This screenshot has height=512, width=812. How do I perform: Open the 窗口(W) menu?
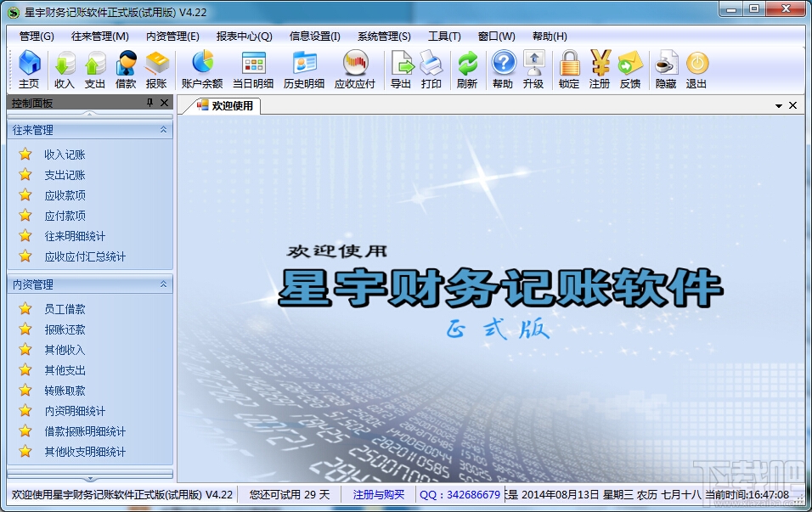click(x=497, y=37)
